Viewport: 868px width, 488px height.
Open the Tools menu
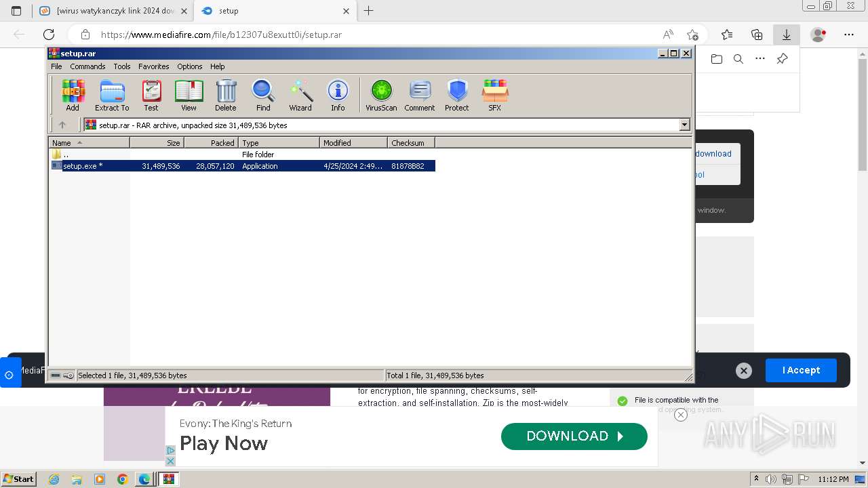coord(122,66)
